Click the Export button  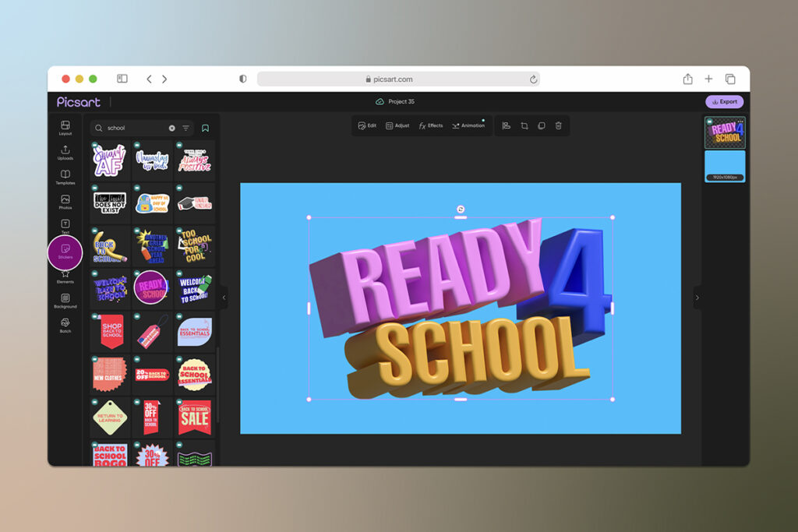(x=726, y=101)
